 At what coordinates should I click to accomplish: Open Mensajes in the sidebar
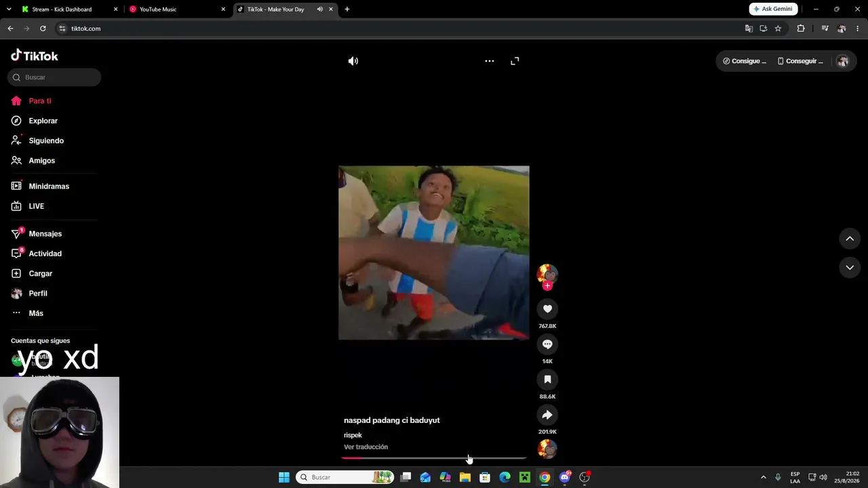[45, 234]
